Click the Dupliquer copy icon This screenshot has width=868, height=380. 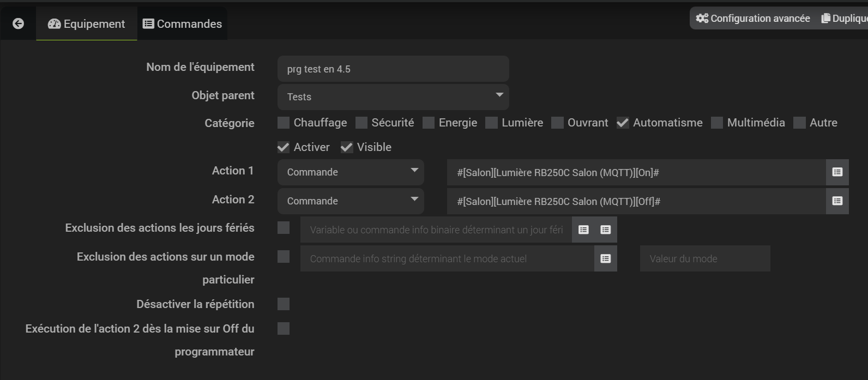[x=826, y=19]
